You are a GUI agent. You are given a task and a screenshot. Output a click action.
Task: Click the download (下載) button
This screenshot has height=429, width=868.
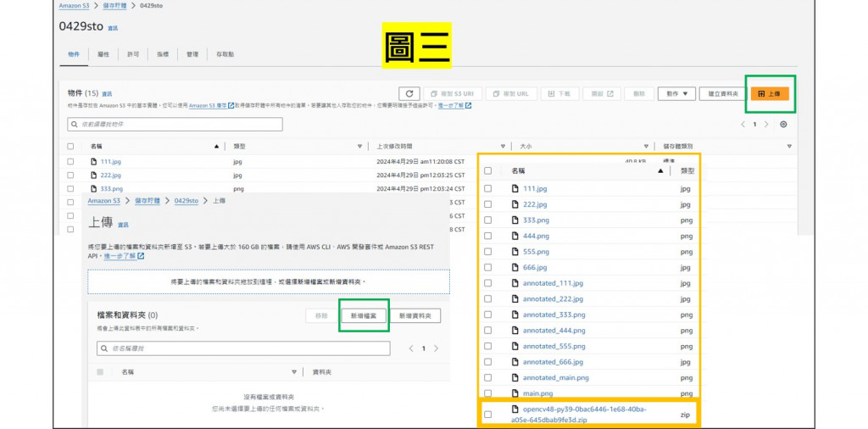click(x=559, y=93)
